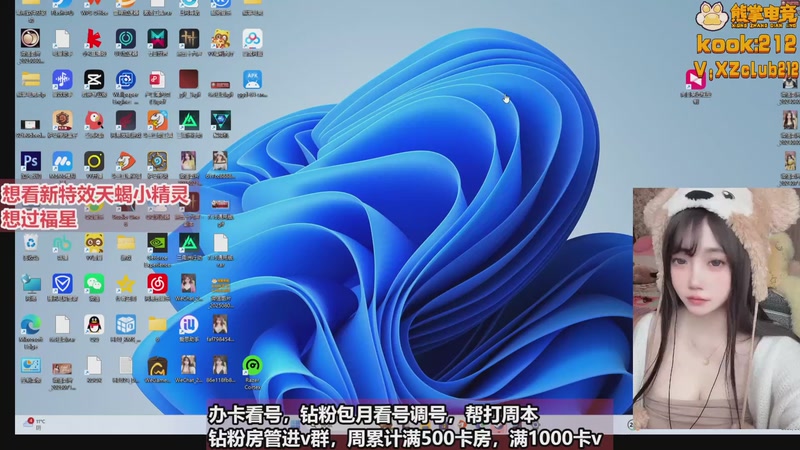The height and width of the screenshot is (450, 800).
Task: Open the red parrot bird app shortcut
Action: tap(94, 121)
